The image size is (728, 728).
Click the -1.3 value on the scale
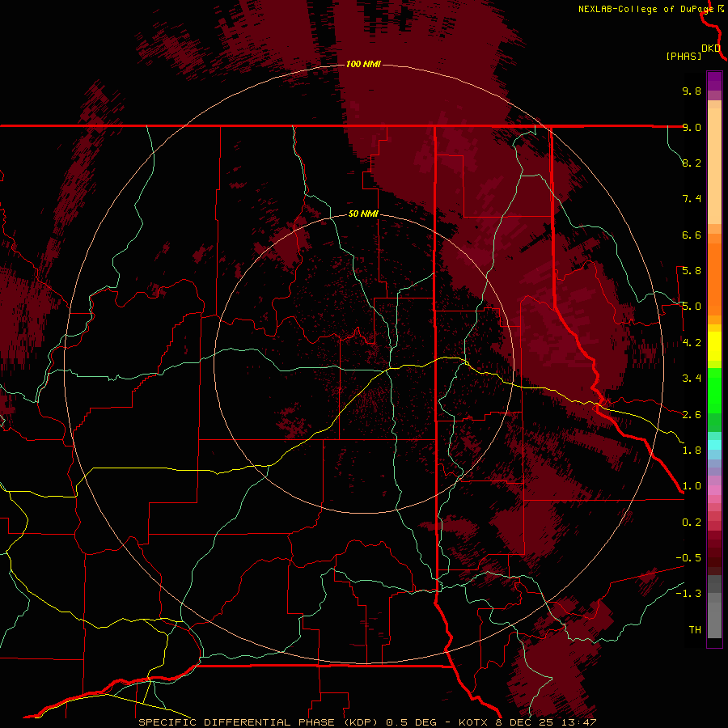688,594
